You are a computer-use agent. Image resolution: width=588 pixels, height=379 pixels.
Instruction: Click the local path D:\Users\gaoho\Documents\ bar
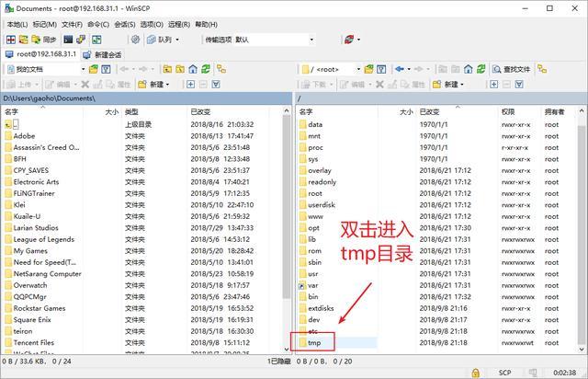[146, 98]
